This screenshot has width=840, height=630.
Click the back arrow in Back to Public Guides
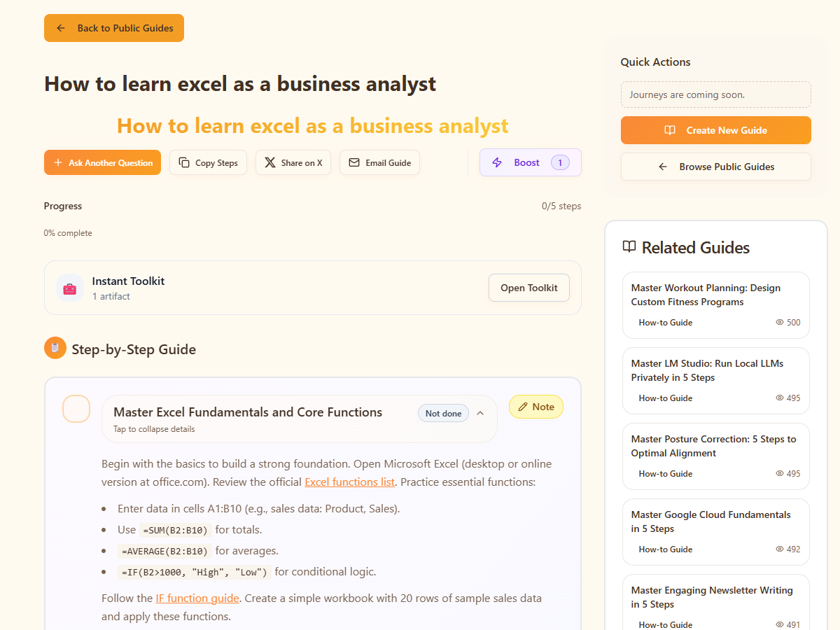pyautogui.click(x=61, y=28)
